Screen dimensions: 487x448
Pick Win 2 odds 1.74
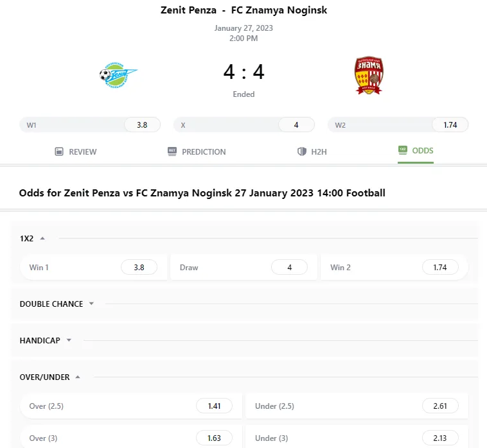[440, 267]
